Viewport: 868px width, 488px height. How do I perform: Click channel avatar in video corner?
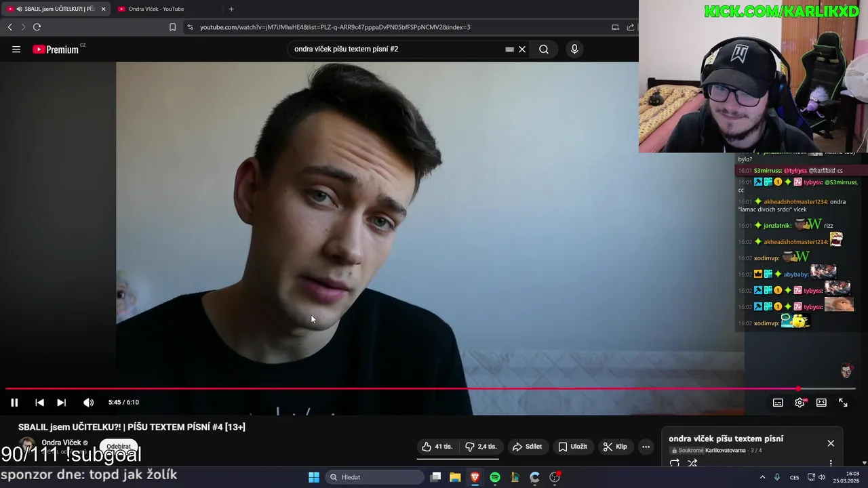point(846,371)
